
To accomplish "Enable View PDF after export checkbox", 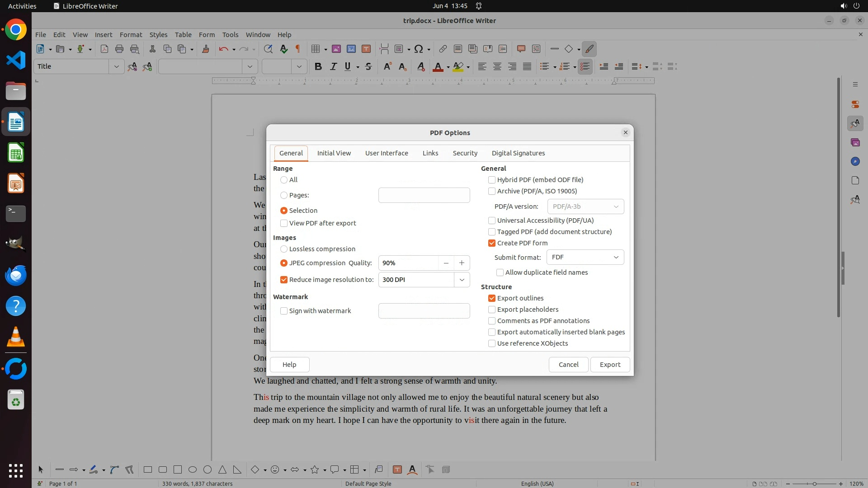I will coord(284,223).
